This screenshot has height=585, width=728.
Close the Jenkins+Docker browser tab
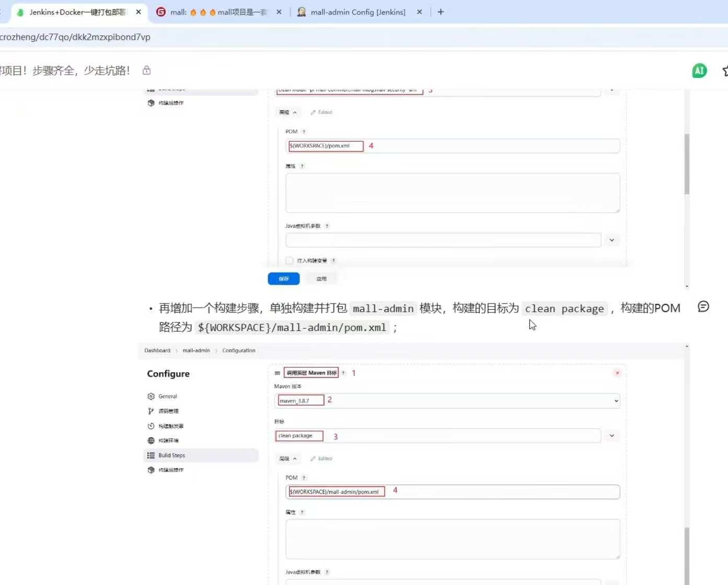(x=138, y=12)
